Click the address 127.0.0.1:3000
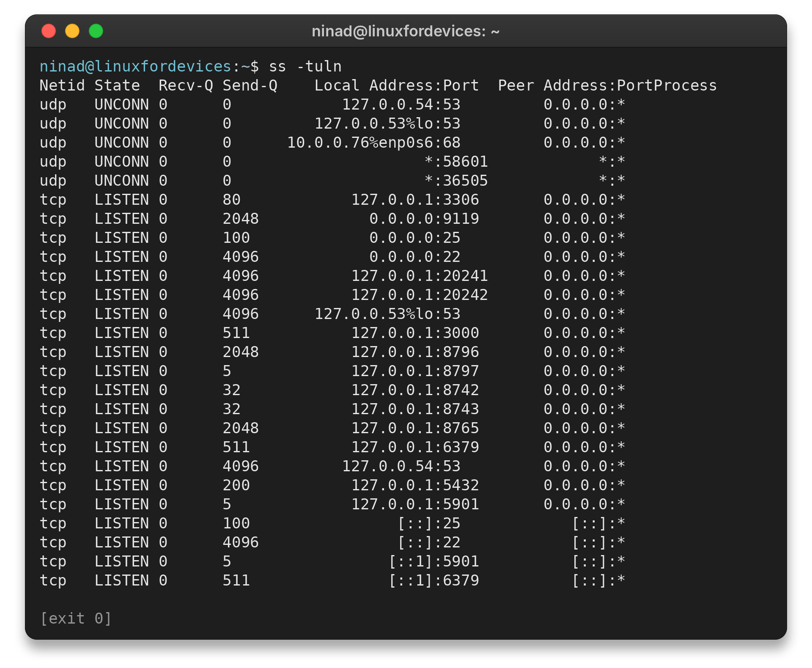This screenshot has width=812, height=668. point(415,333)
